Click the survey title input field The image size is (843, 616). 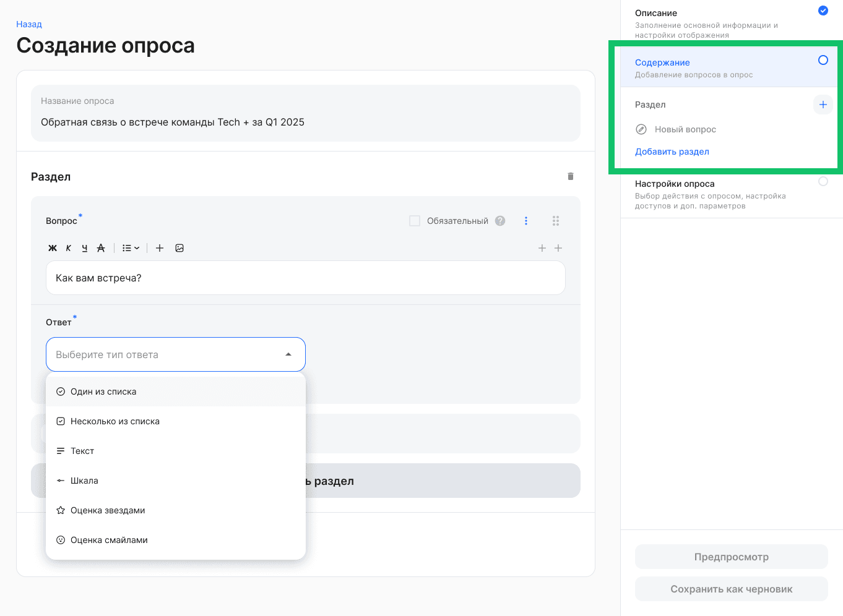click(x=305, y=122)
